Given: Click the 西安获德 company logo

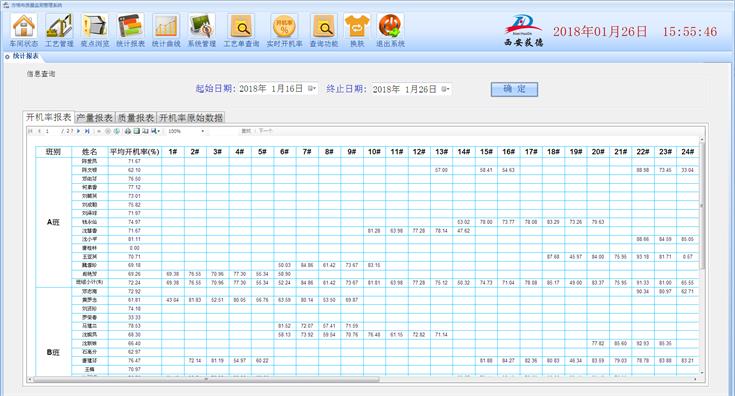Looking at the screenshot, I should pos(523,31).
